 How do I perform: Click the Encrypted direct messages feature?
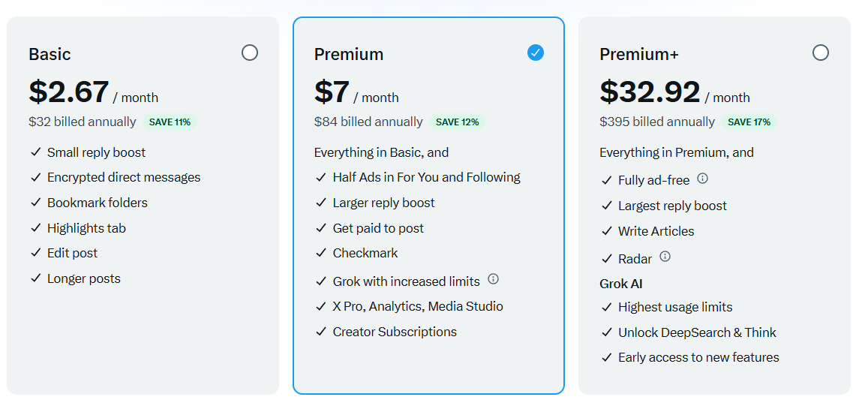tap(124, 178)
